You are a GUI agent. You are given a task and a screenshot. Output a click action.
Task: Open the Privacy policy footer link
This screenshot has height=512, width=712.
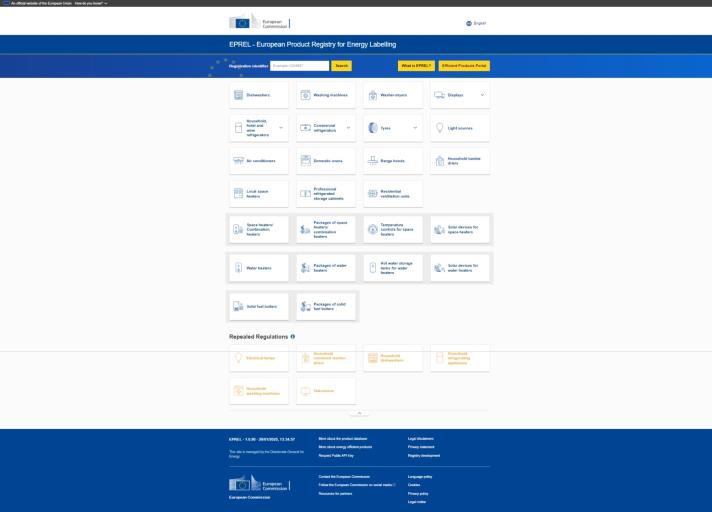418,493
